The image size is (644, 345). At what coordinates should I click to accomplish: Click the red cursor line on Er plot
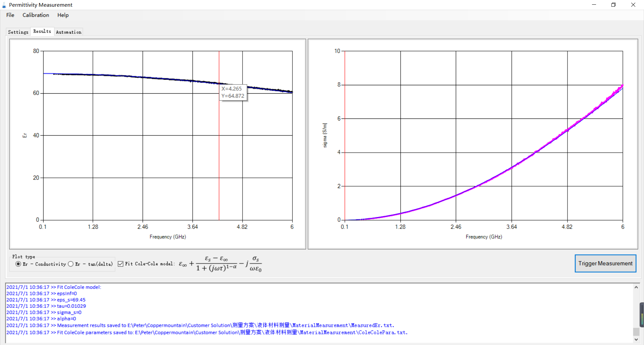pos(219,151)
